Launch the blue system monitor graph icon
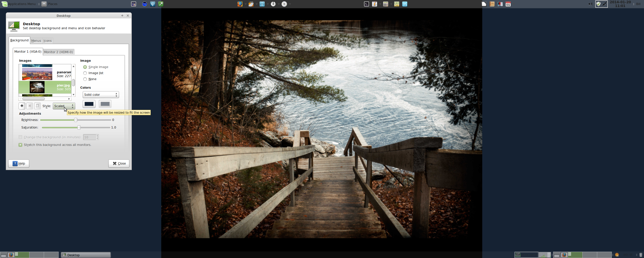The image size is (644, 258). point(405,4)
